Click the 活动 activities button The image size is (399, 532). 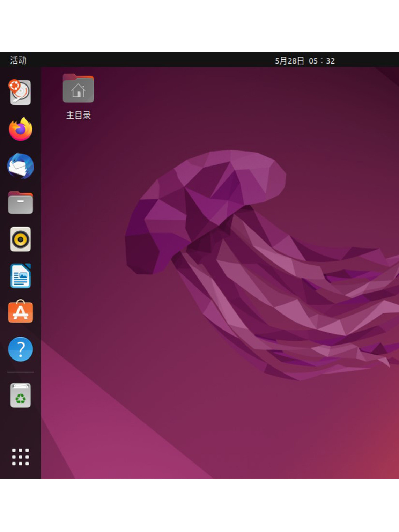click(x=18, y=60)
